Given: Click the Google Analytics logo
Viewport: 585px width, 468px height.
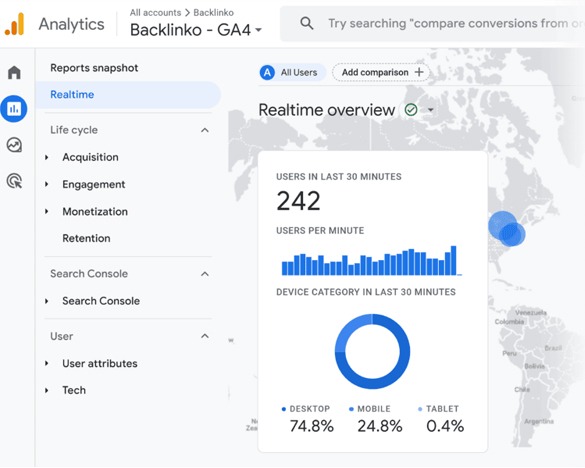Looking at the screenshot, I should (x=14, y=24).
